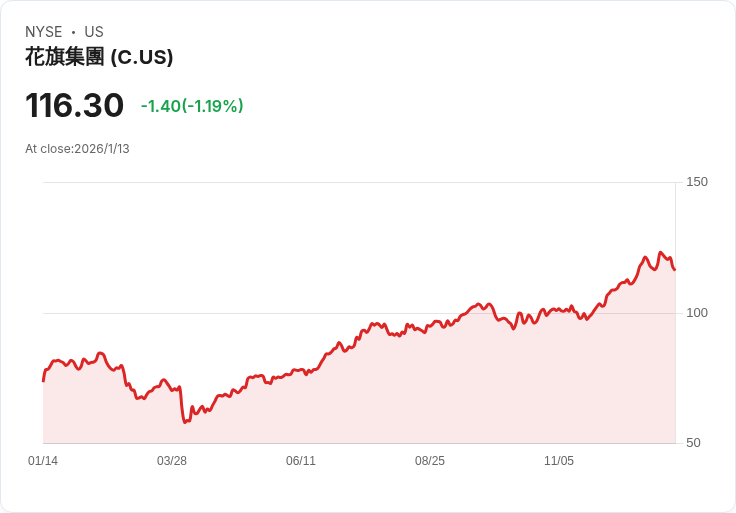Click the horizontal 150 gridline at the chart top
The image size is (736, 513).
tap(360, 182)
